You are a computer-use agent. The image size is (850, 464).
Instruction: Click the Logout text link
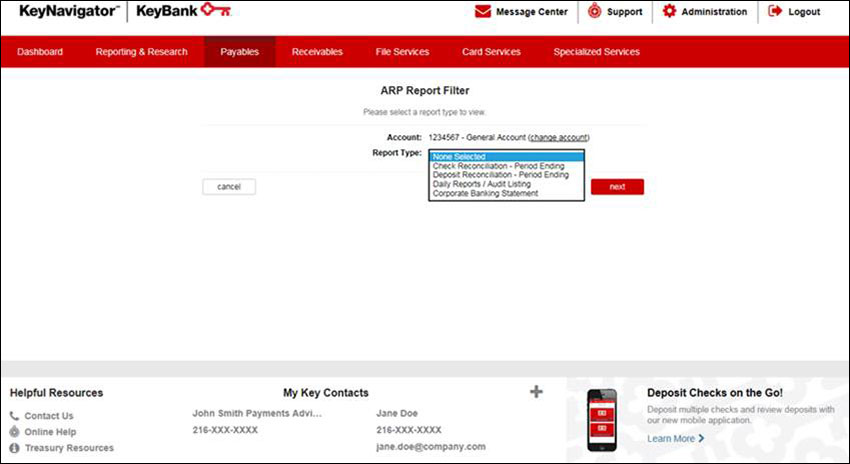(804, 11)
